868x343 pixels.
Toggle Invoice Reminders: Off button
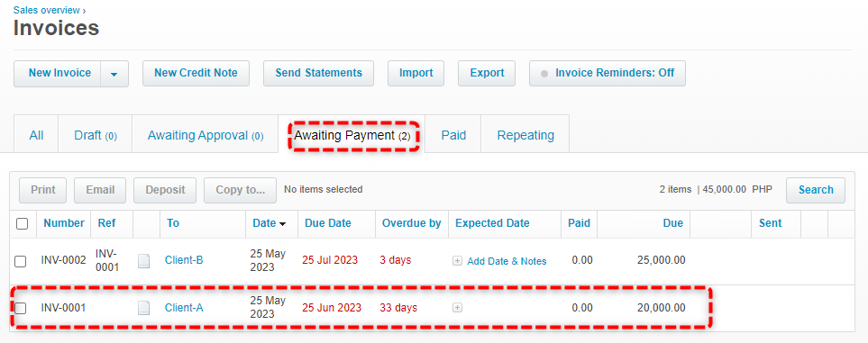tap(608, 73)
